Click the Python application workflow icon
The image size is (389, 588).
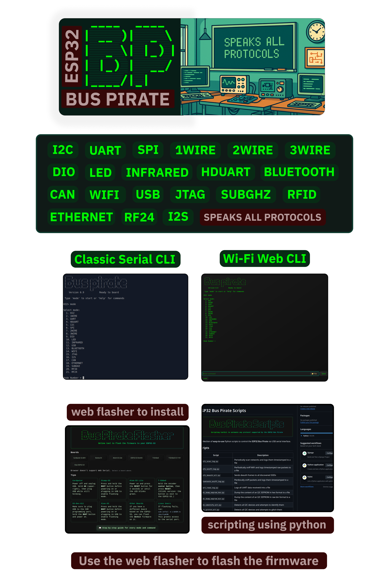(304, 465)
